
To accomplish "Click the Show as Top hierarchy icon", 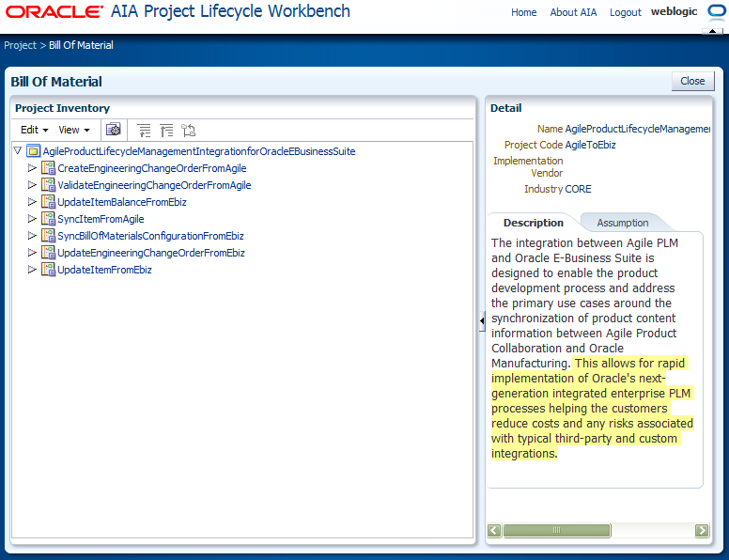I will [x=188, y=131].
